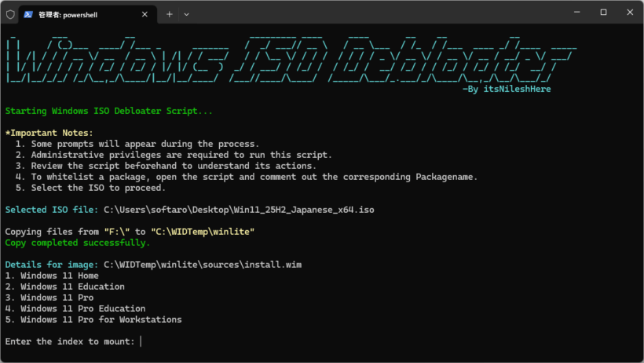This screenshot has width=644, height=363.
Task: Maximize the terminal window
Action: [x=603, y=13]
